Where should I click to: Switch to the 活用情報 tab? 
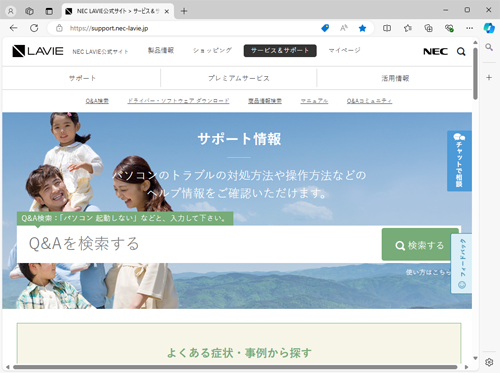[x=395, y=78]
